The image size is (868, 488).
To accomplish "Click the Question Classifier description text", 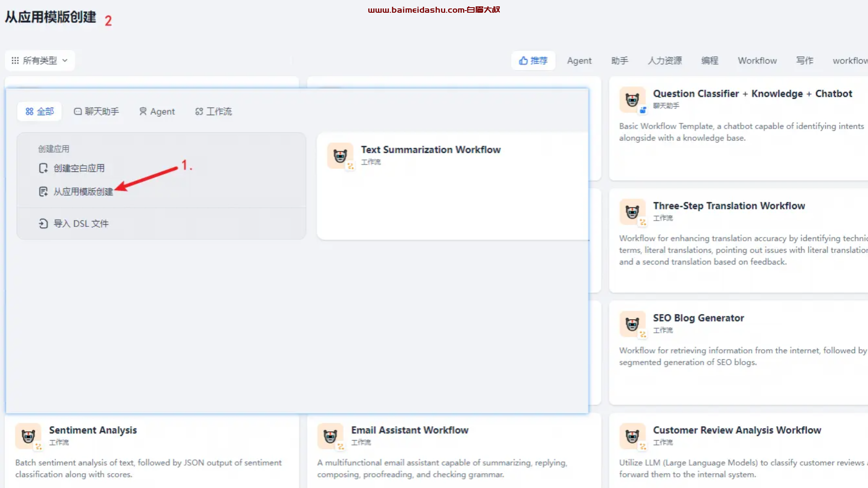I will coord(741,132).
